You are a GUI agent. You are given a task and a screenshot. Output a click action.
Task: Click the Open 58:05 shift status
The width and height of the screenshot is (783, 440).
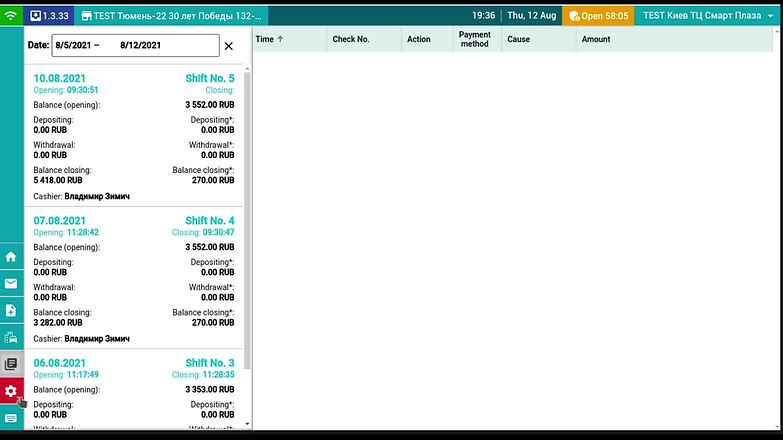click(x=598, y=15)
